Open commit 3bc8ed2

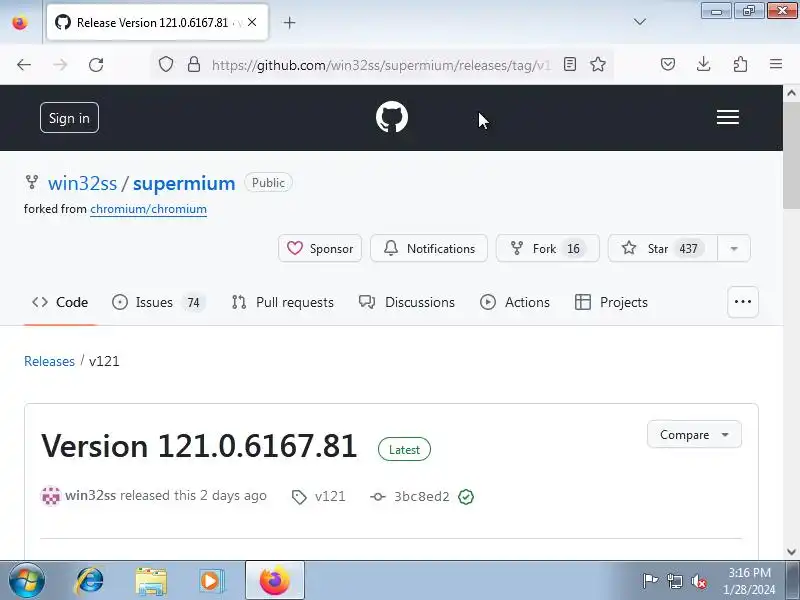tap(421, 496)
